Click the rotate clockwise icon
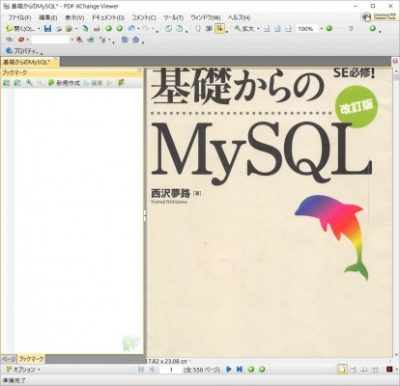The image size is (400, 386). point(179,29)
